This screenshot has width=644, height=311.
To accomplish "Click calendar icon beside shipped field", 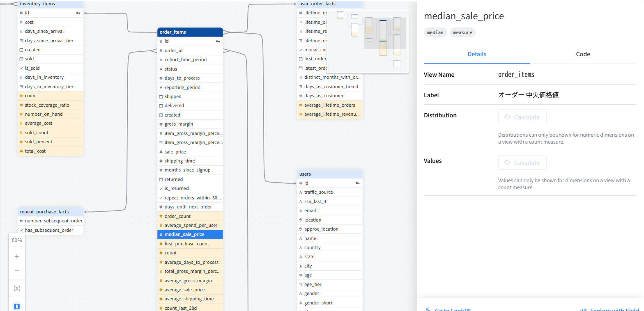I will click(x=161, y=96).
